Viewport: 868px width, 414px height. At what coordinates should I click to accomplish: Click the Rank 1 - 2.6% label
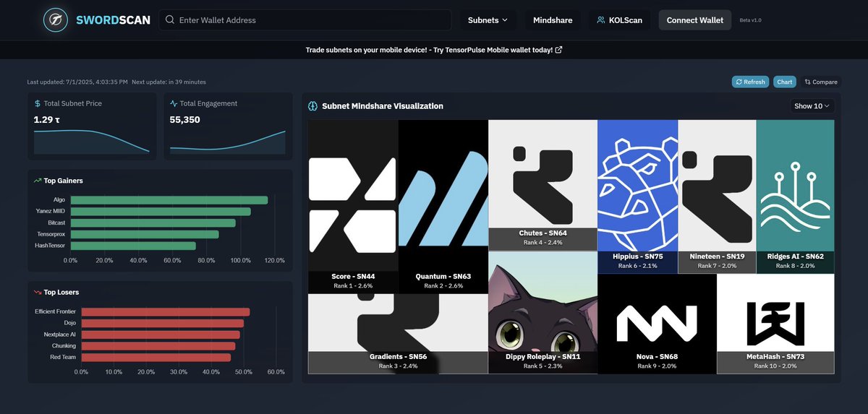point(353,286)
